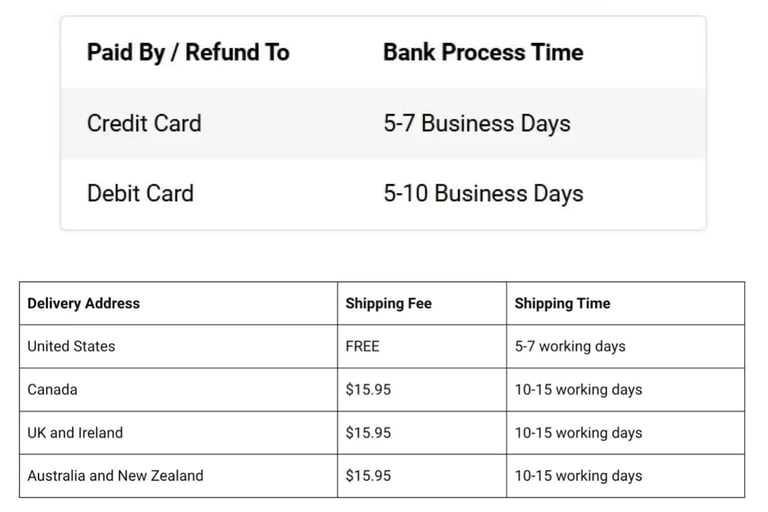This screenshot has width=768, height=512.
Task: Click the '5-7 working days' cell
Action: (625, 346)
